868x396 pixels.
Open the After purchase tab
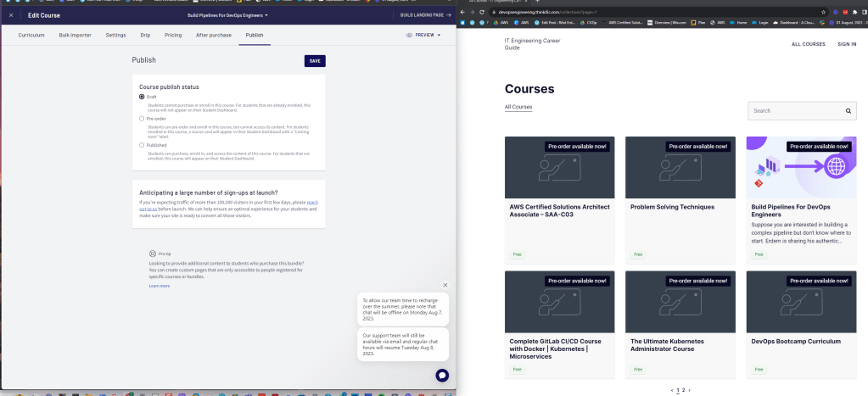pos(214,35)
